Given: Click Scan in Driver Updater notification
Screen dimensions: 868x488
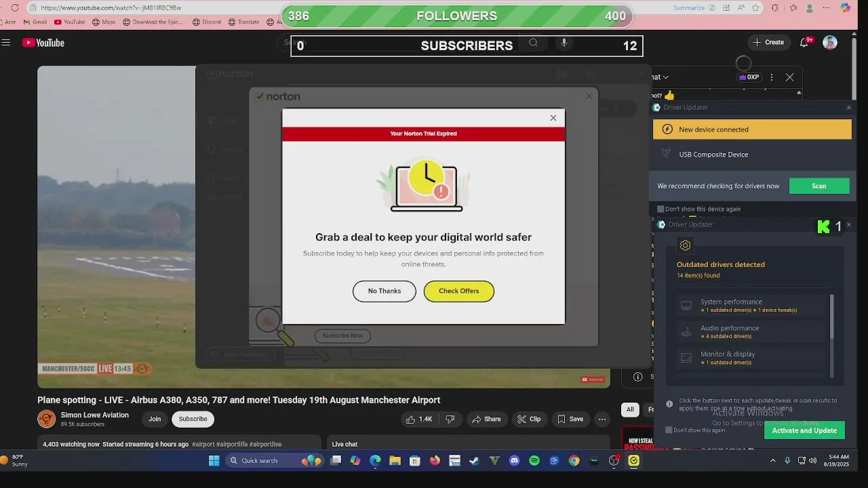Looking at the screenshot, I should [819, 186].
